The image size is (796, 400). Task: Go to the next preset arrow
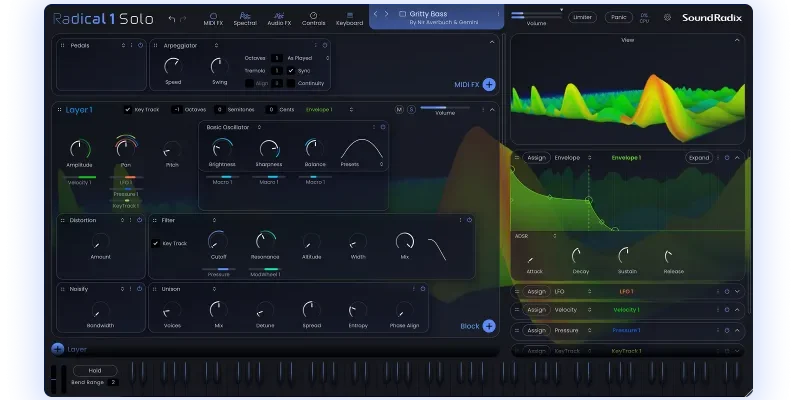click(x=387, y=14)
